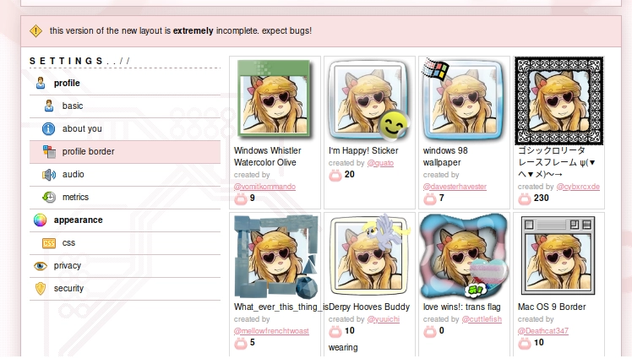Click the profile section person icon
Screen dimensions: 632x364
41,83
